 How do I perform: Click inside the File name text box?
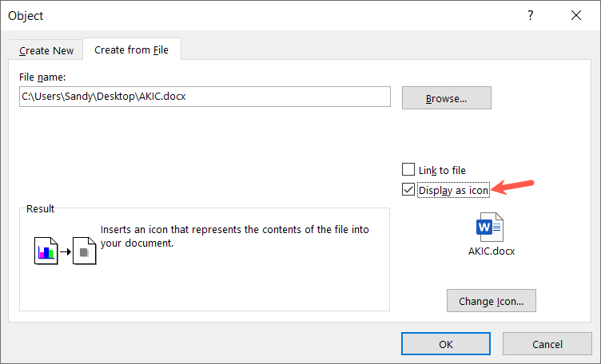[205, 97]
